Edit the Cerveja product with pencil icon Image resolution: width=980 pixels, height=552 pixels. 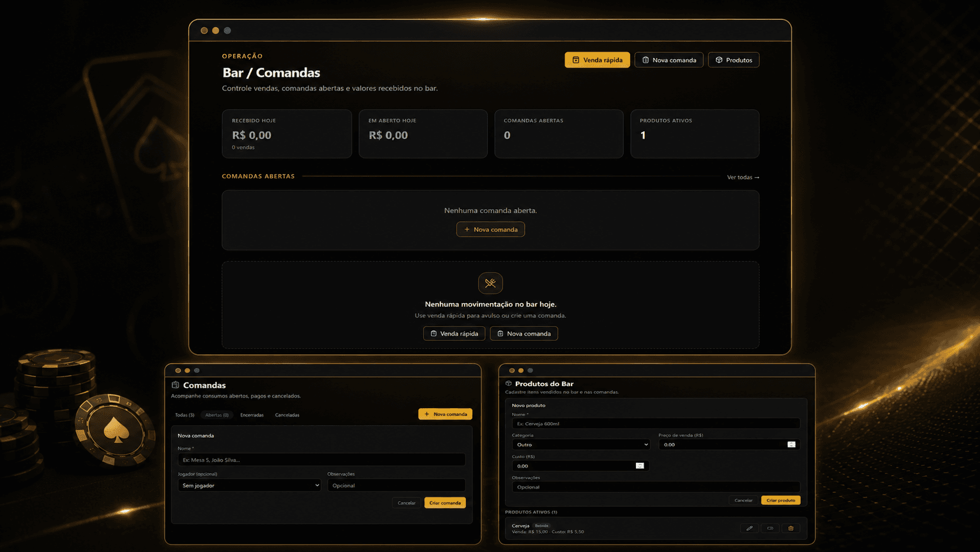point(750,528)
